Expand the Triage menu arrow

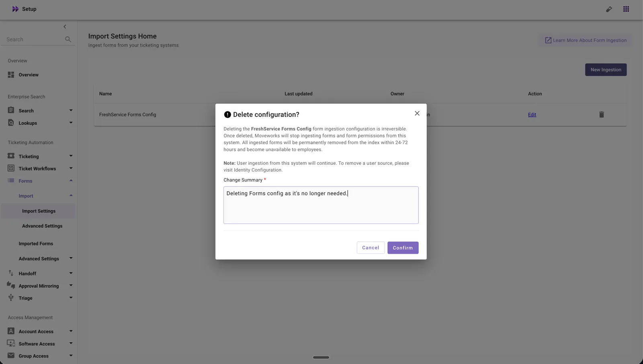71,298
